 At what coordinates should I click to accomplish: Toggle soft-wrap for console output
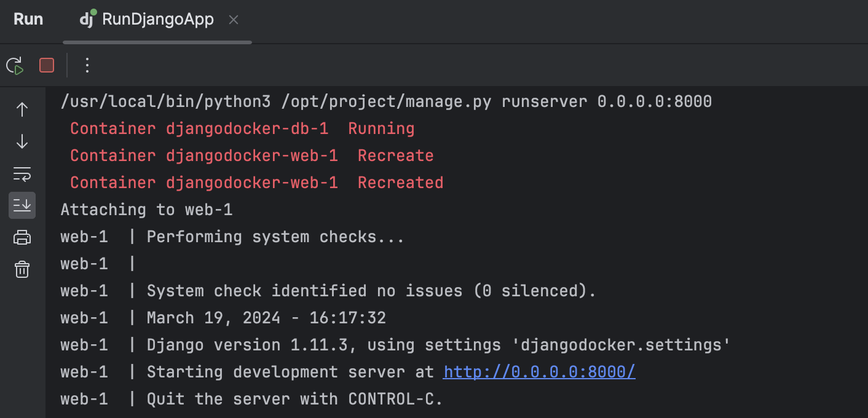click(x=22, y=174)
